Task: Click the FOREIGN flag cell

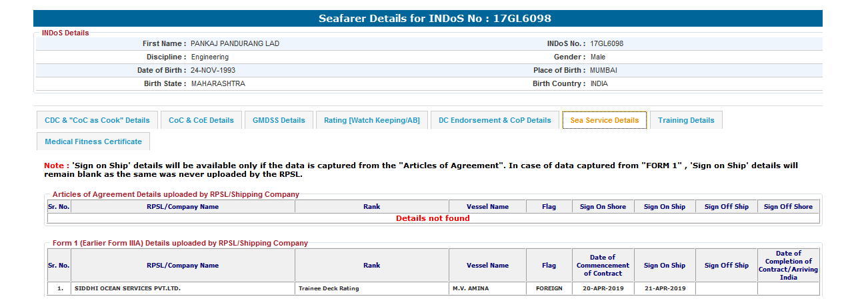Action: [x=549, y=288]
